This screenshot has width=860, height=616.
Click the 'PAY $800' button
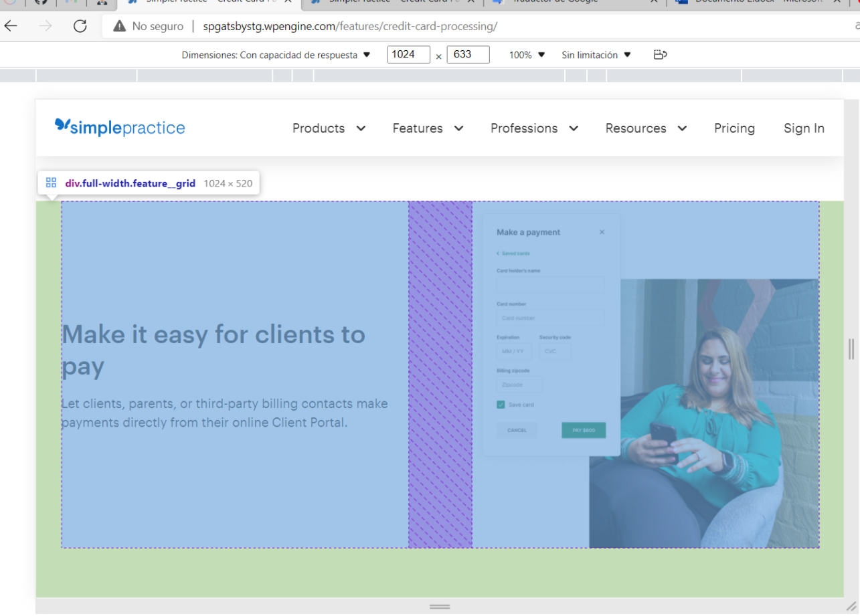[x=583, y=430]
